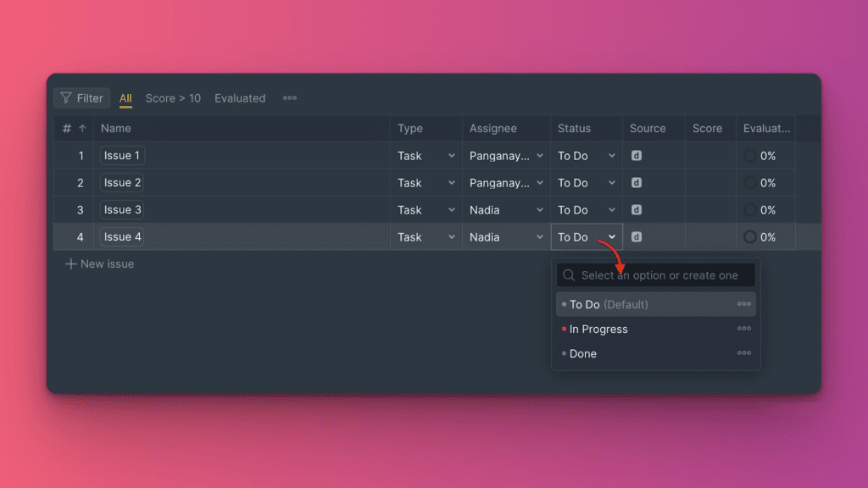
Task: Open options menu for the Done status
Action: 743,353
